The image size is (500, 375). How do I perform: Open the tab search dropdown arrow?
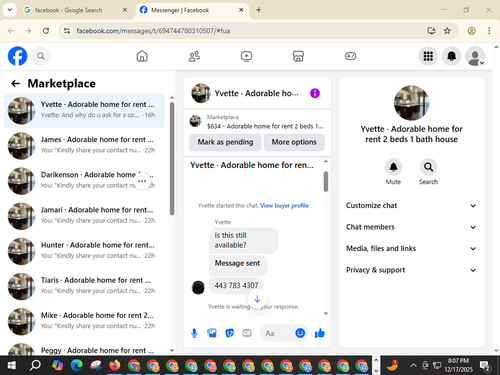[10, 10]
